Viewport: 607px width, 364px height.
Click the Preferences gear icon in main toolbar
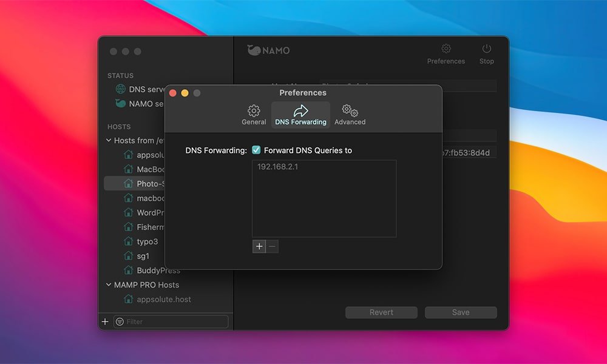coord(446,49)
